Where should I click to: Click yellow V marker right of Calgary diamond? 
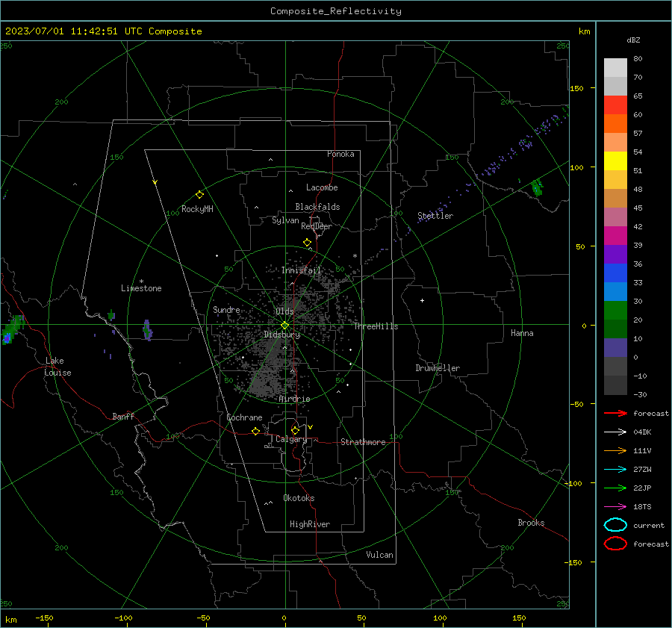(x=311, y=427)
